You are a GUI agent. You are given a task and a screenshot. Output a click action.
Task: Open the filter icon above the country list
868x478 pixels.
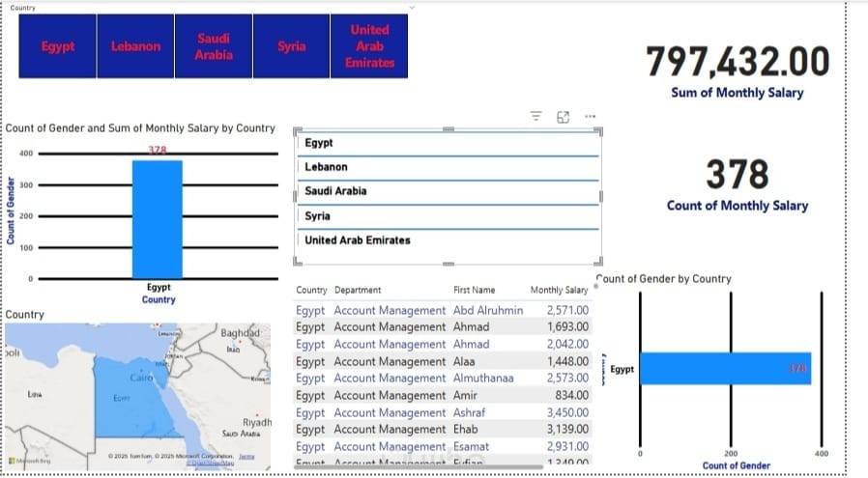coord(535,116)
